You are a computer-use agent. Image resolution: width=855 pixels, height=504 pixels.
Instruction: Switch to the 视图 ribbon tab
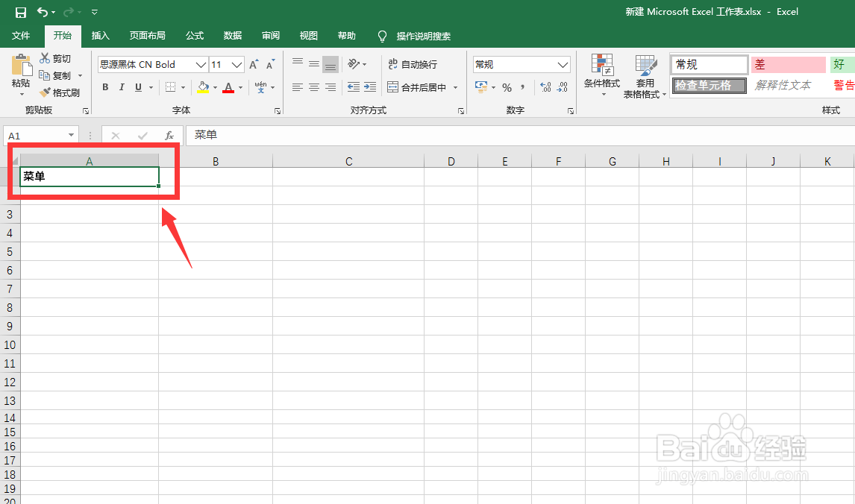(x=309, y=36)
